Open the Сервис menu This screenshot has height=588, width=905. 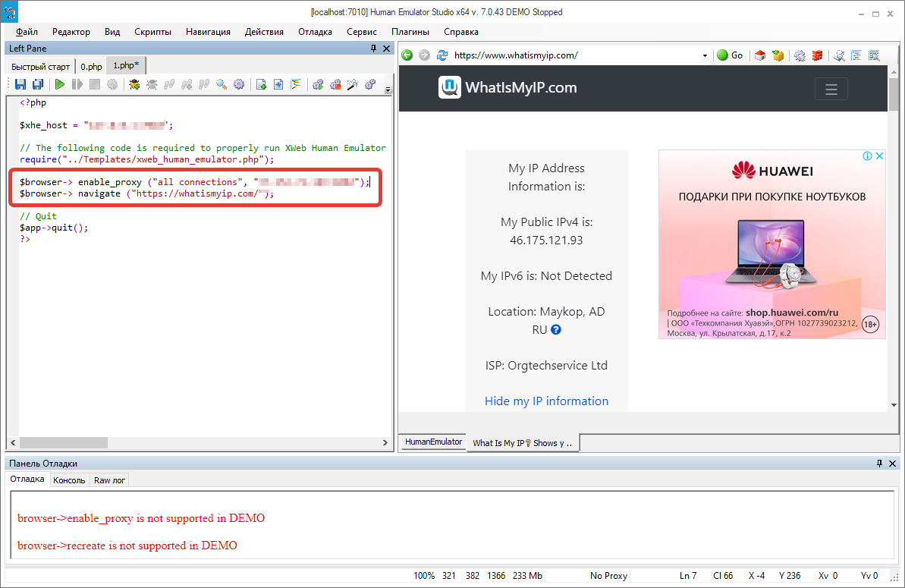[x=361, y=32]
